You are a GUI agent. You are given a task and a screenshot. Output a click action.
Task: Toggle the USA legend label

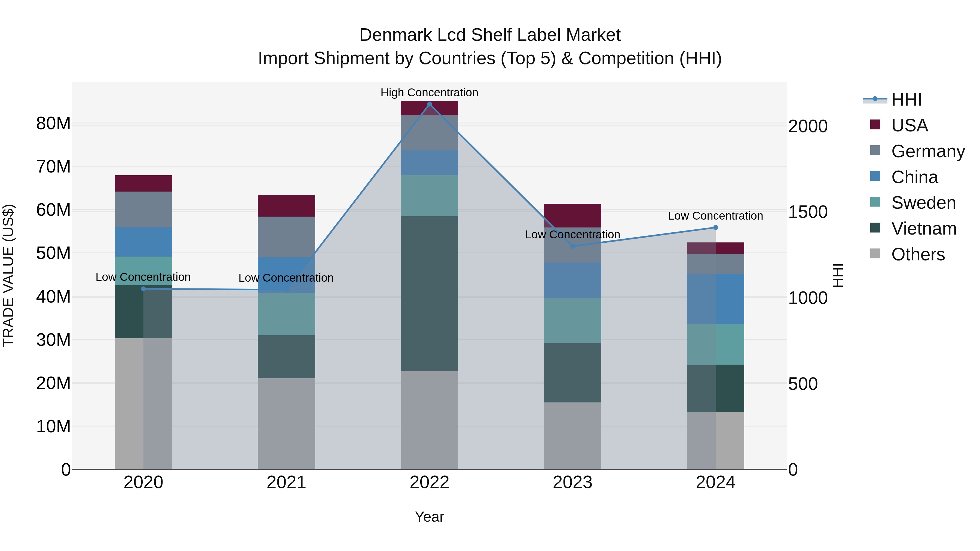tap(909, 125)
